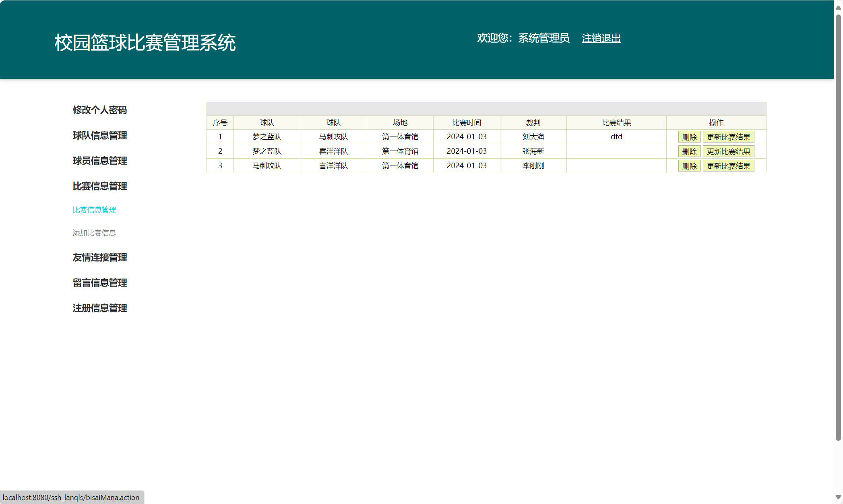Open 添加比赛信息 to add a match

coord(94,233)
